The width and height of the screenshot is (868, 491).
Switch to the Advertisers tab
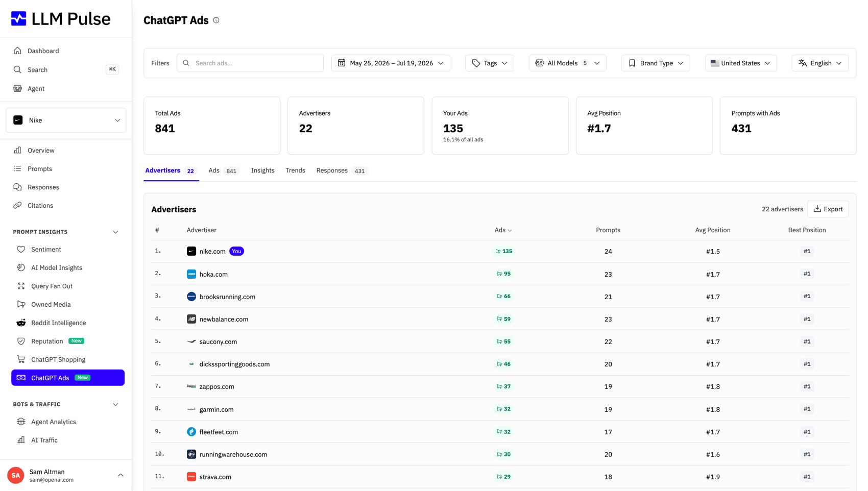(171, 170)
